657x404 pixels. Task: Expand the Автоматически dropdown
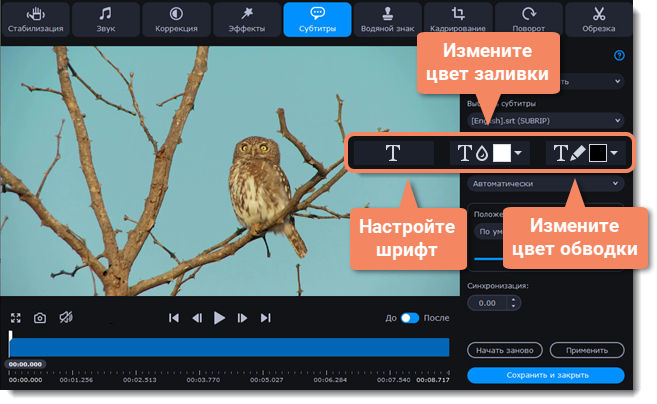545,184
